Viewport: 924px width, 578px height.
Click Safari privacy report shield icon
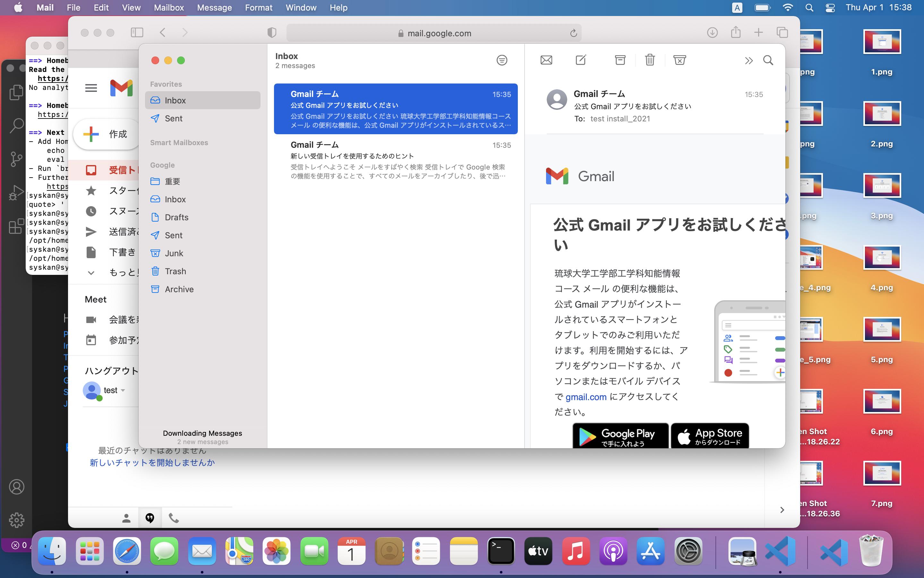coord(271,32)
